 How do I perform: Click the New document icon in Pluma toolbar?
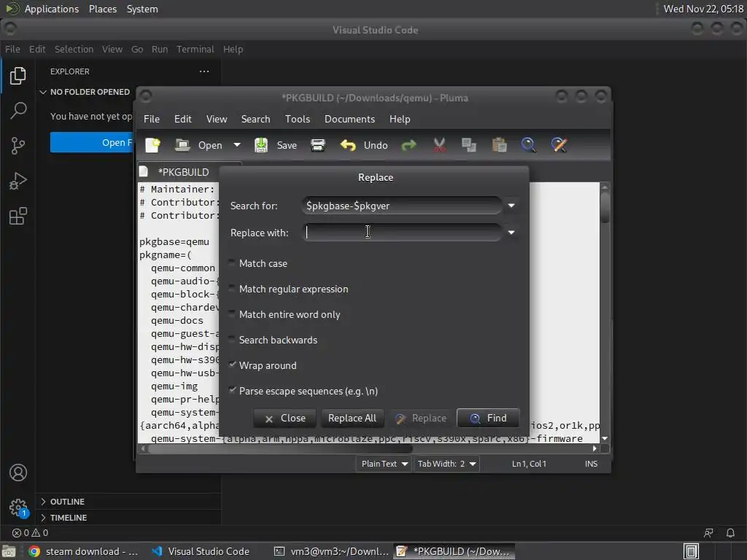tap(153, 145)
